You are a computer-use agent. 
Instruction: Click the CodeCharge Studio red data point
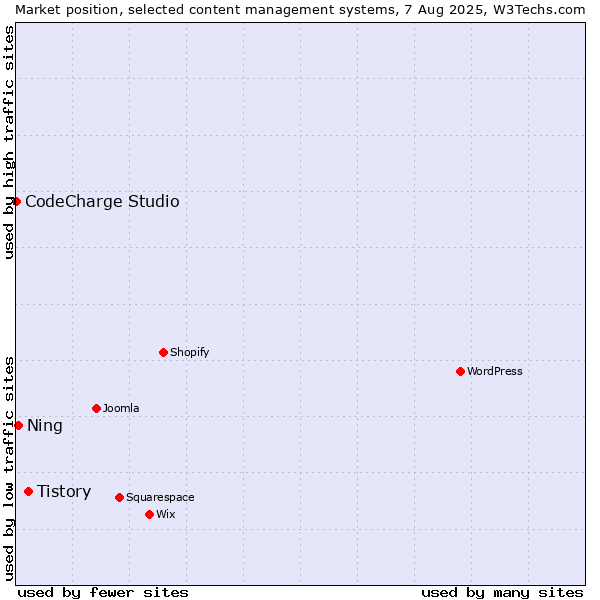pyautogui.click(x=16, y=201)
